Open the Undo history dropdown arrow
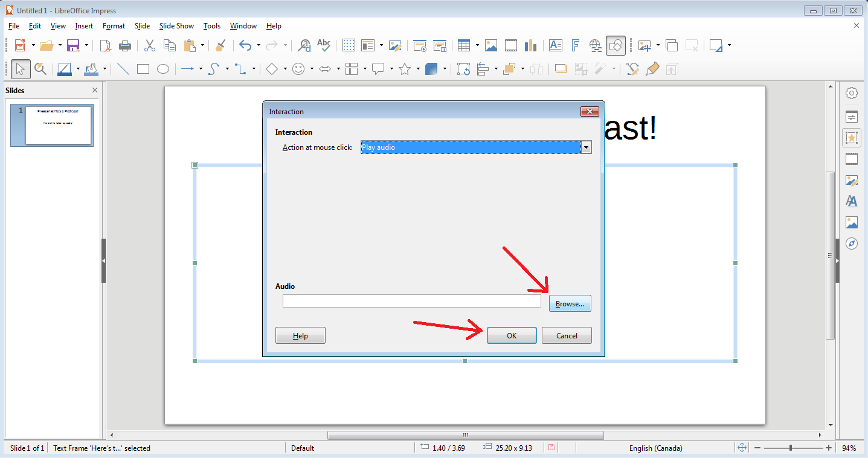The image size is (868, 458). [x=259, y=45]
